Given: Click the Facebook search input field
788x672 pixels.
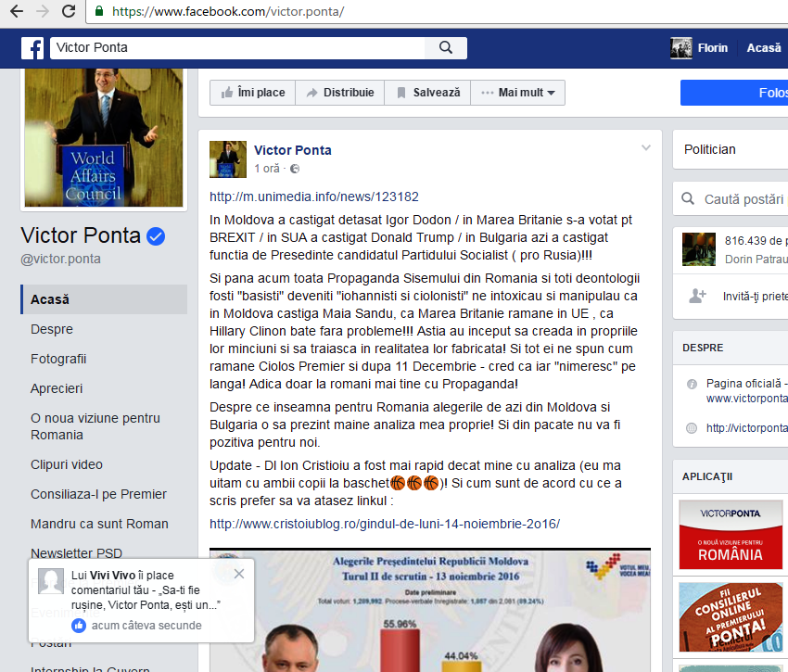Looking at the screenshot, I should [x=236, y=48].
